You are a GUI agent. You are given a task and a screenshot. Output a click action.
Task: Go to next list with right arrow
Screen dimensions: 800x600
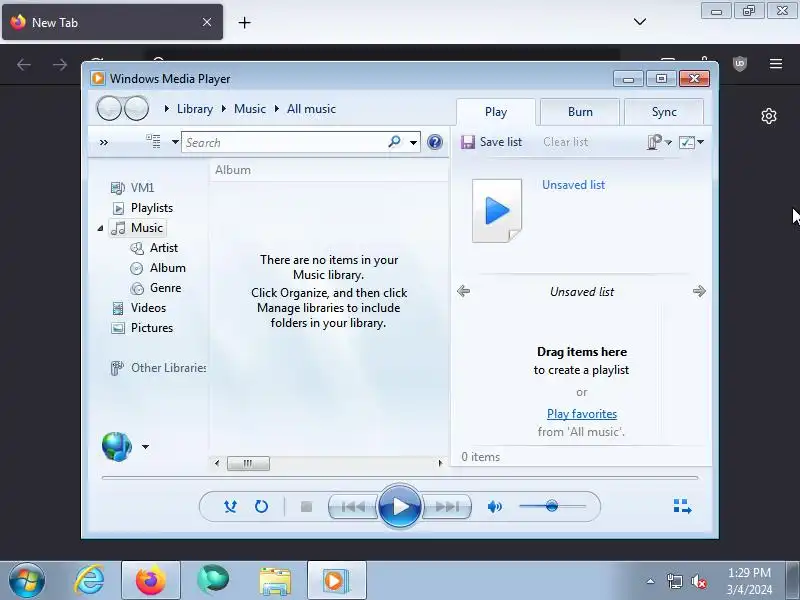tap(699, 291)
